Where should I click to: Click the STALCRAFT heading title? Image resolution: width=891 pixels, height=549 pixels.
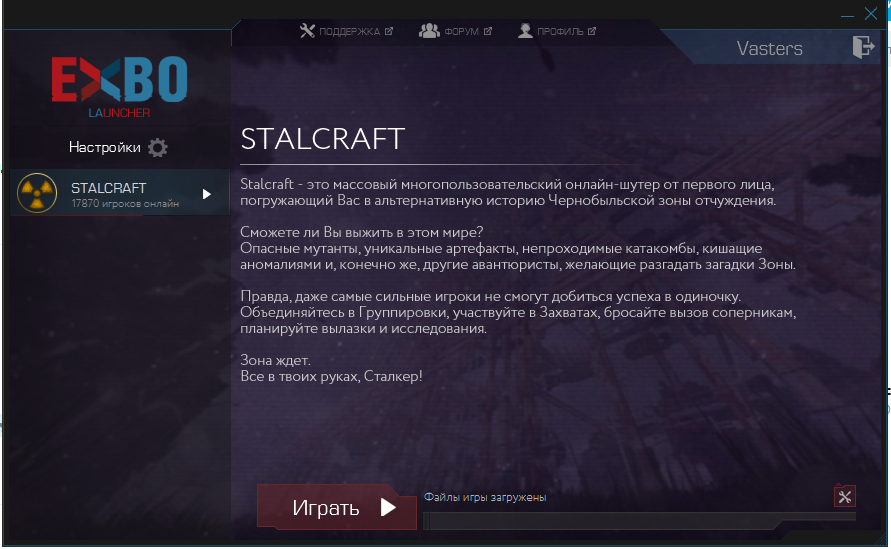(323, 139)
